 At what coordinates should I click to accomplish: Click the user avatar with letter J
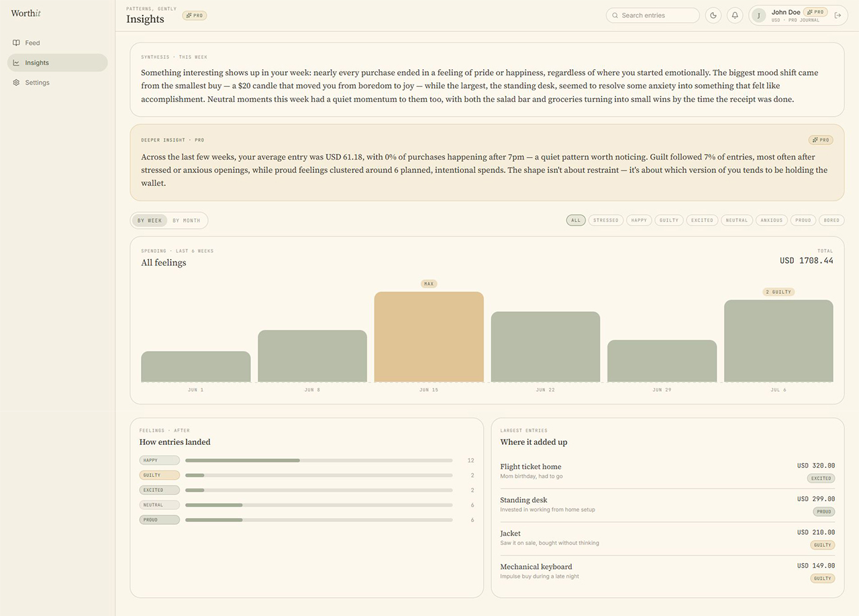[759, 15]
